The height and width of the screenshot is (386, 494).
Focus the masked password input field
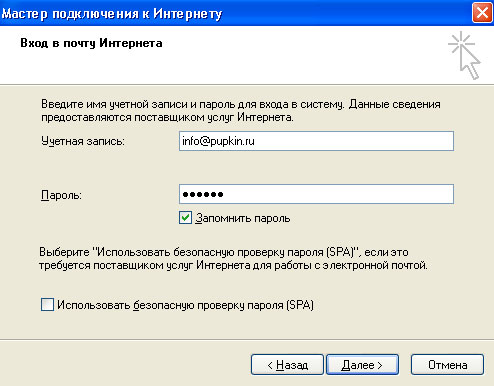point(316,194)
